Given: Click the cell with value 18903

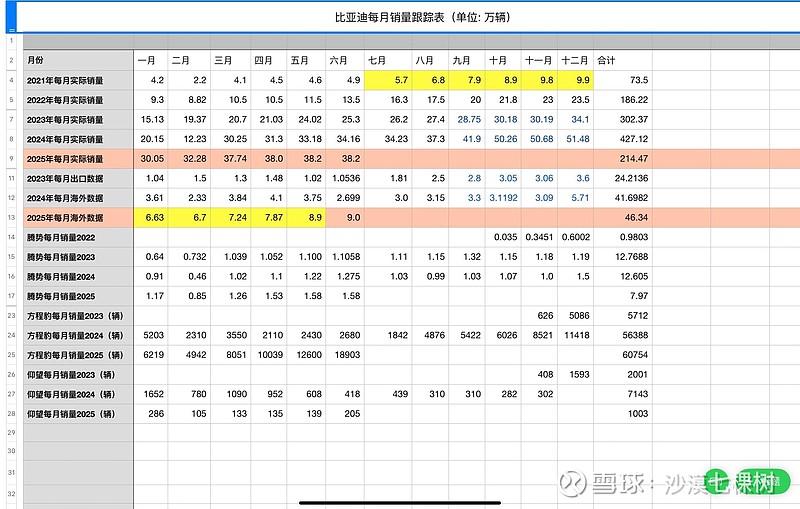Looking at the screenshot, I should click(x=345, y=355).
